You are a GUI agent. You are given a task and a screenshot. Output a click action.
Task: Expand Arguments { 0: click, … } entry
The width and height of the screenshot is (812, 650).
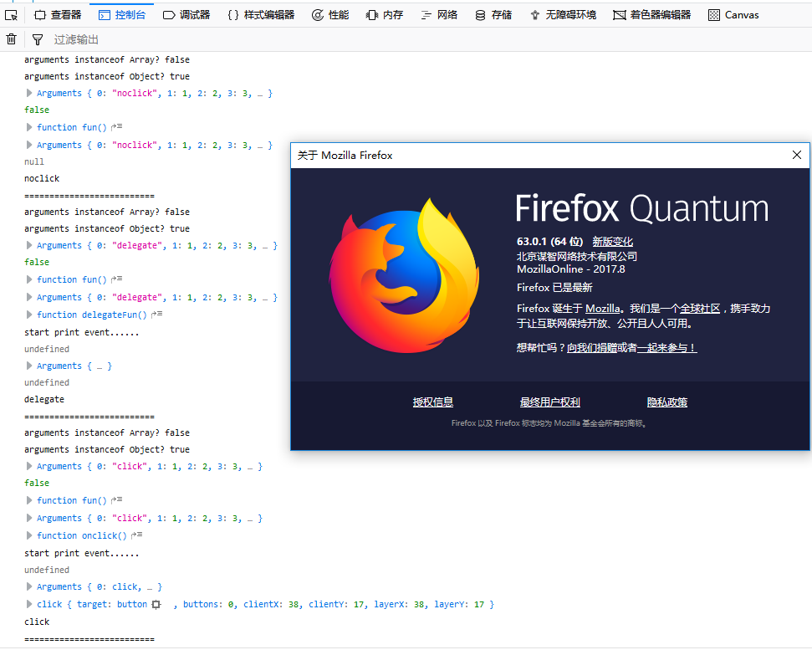(x=29, y=586)
